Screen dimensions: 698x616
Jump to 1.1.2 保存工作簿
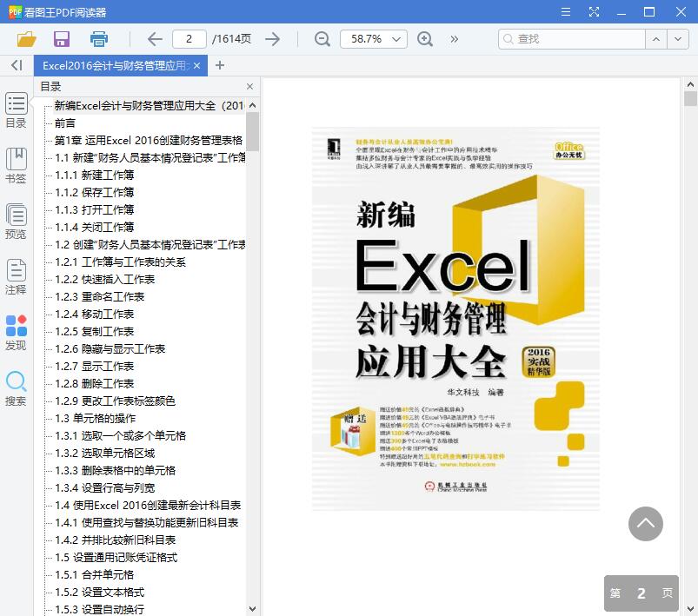click(x=95, y=192)
